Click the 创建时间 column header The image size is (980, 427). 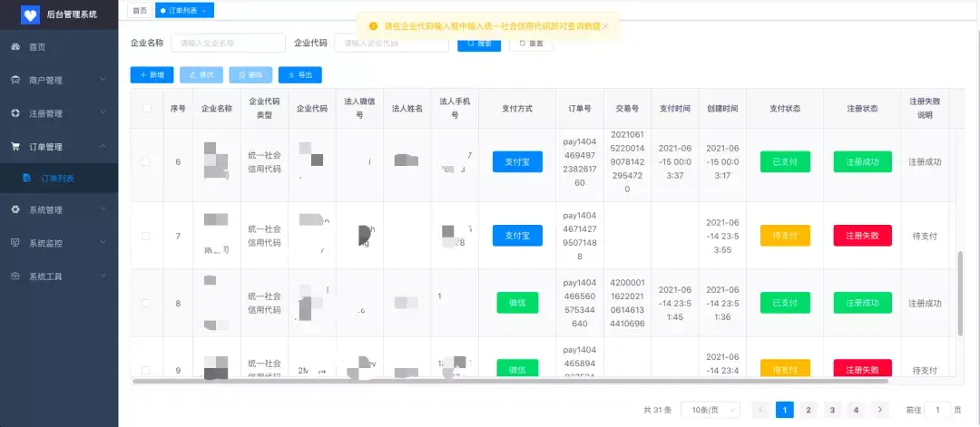click(x=722, y=108)
